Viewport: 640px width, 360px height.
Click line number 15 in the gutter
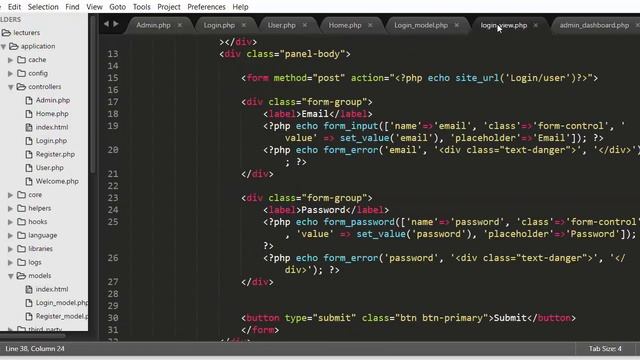tap(113, 78)
